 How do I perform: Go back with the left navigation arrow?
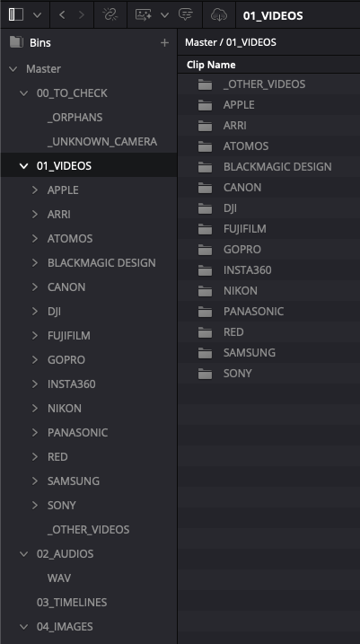(62, 15)
